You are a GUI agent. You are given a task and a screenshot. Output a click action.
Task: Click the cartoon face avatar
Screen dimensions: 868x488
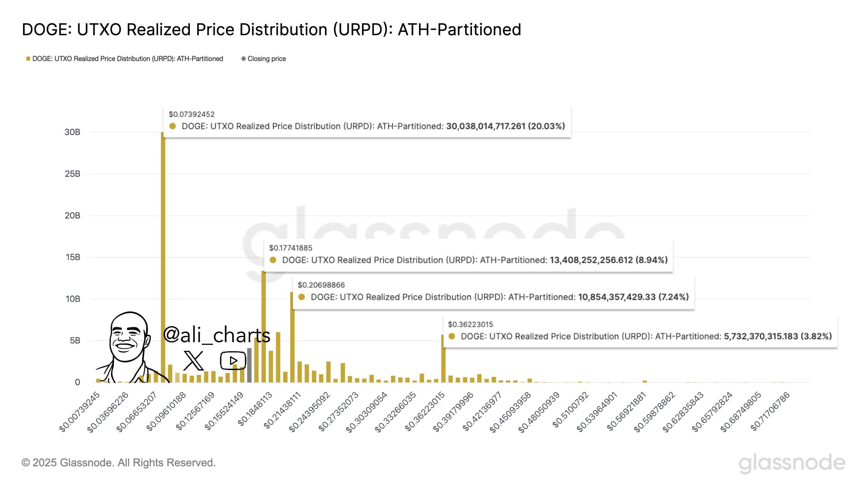pyautogui.click(x=128, y=339)
